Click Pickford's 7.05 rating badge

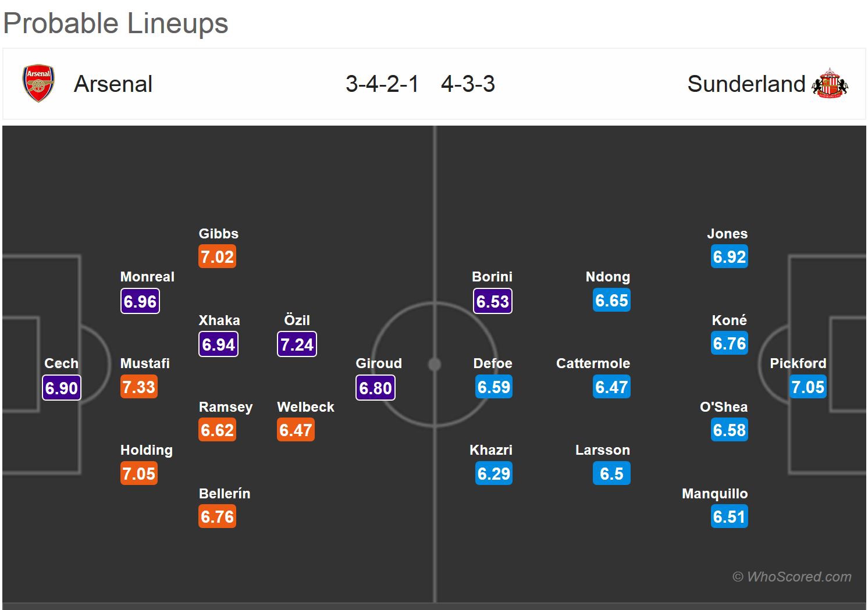(807, 387)
